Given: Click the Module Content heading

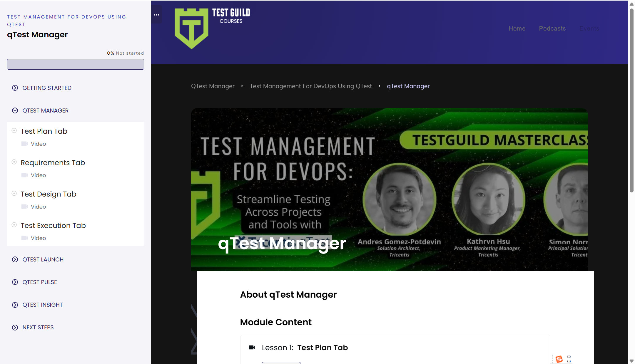Looking at the screenshot, I should [276, 322].
